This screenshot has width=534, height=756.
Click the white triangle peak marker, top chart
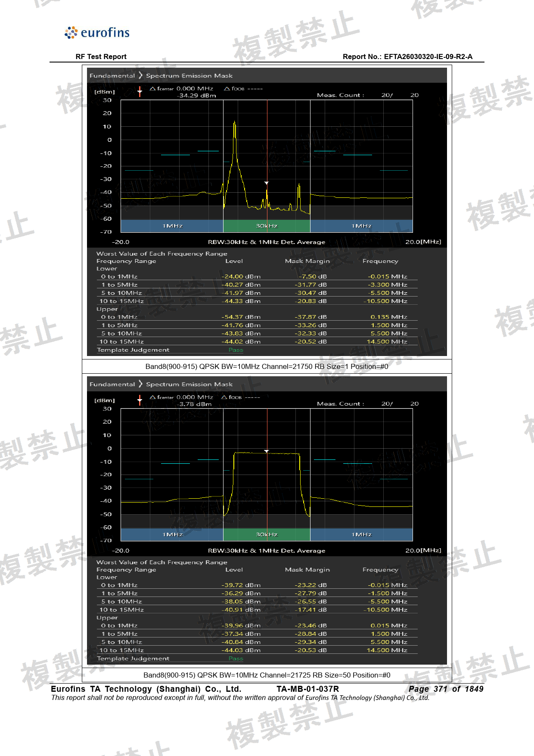pos(267,183)
